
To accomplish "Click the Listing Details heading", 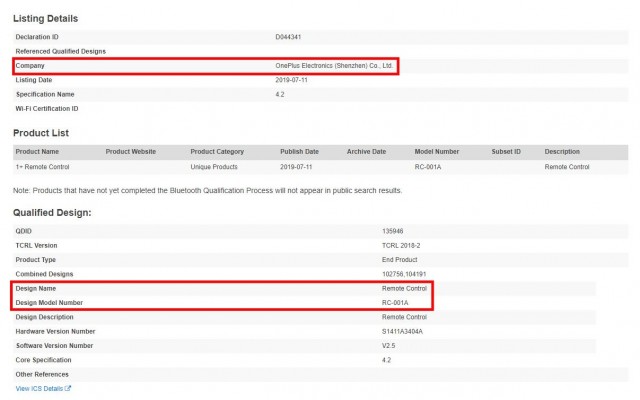I will pyautogui.click(x=45, y=18).
